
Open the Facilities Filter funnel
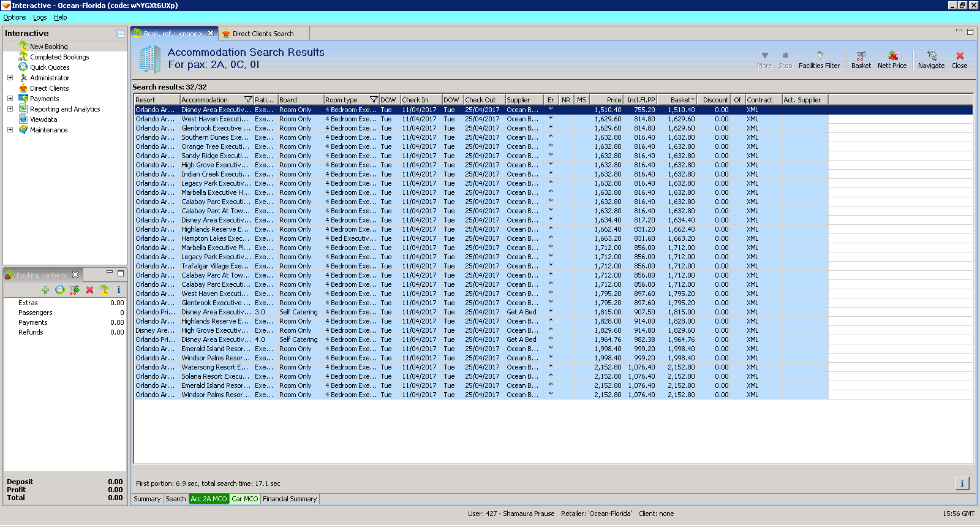pos(819,56)
